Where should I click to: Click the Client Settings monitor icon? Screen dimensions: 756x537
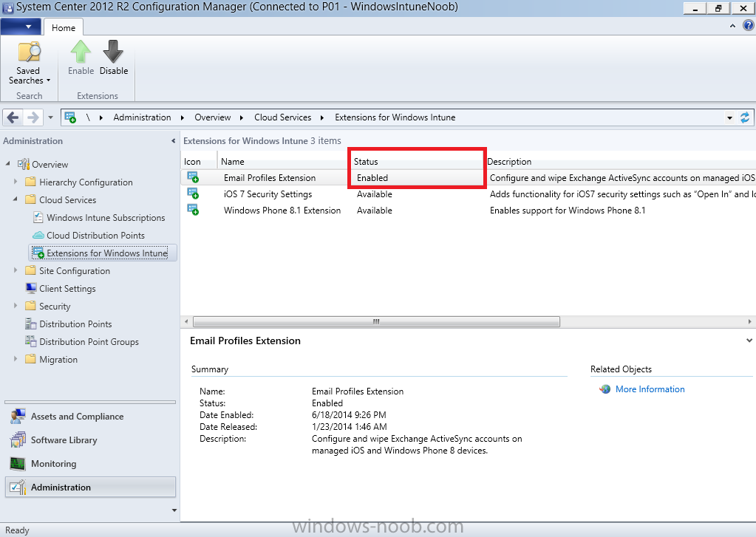coord(31,288)
